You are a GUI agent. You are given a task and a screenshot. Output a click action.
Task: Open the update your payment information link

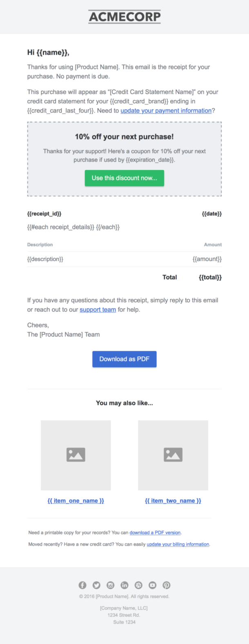pyautogui.click(x=166, y=110)
